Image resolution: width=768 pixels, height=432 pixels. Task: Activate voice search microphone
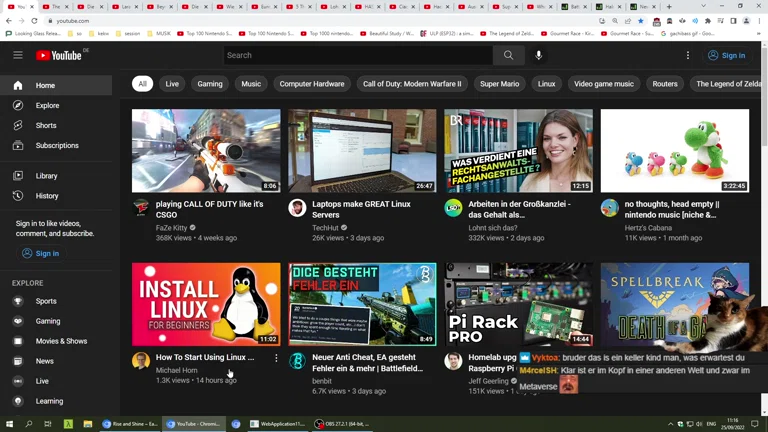tap(539, 55)
